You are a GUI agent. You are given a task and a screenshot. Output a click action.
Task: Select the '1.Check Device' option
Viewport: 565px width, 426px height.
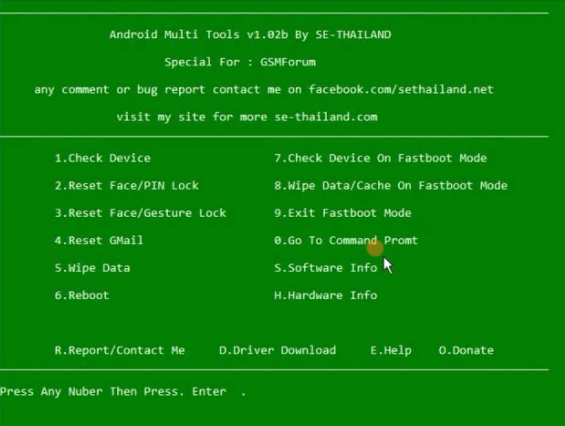103,158
